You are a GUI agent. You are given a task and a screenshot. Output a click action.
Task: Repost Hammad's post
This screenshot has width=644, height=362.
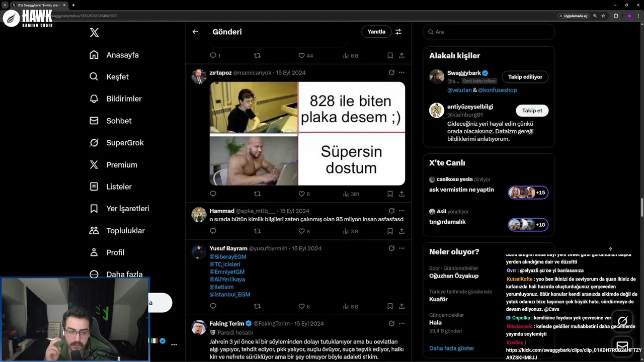pyautogui.click(x=257, y=231)
